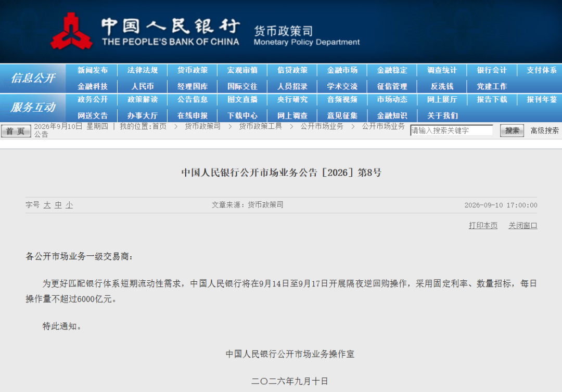Click the first 公开市场业务 breadcrumb link
Screen dimensions: 562x392
322,126
